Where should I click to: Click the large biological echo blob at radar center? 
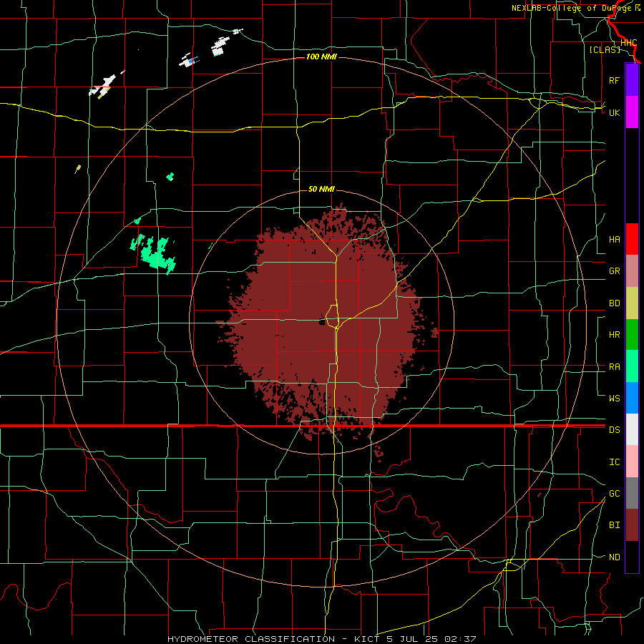(324, 324)
